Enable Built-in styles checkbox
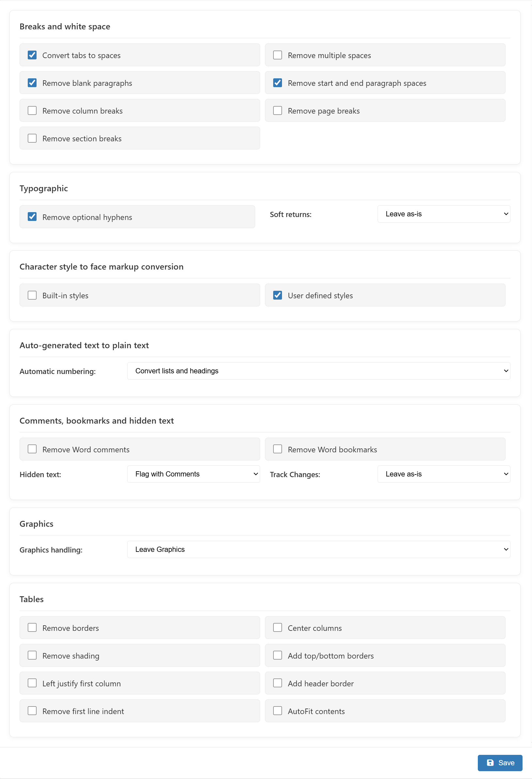Image resolution: width=532 pixels, height=779 pixels. (x=32, y=295)
